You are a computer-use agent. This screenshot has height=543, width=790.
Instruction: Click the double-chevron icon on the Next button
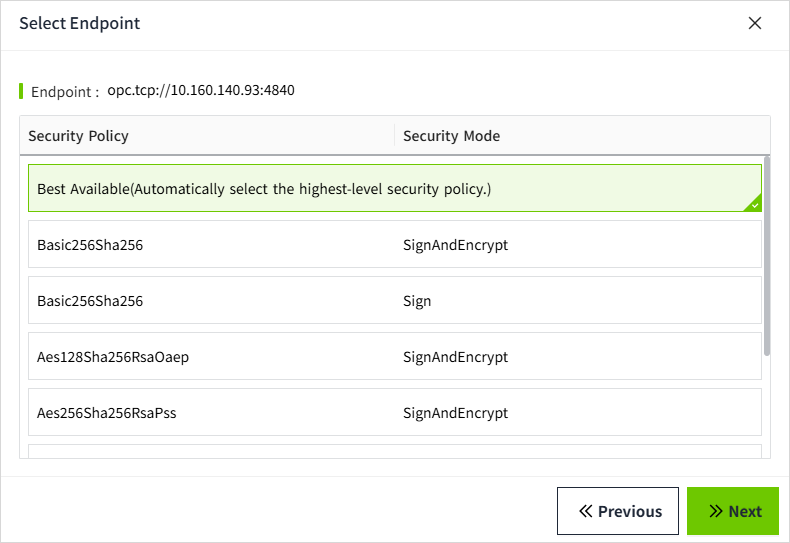[x=715, y=511]
